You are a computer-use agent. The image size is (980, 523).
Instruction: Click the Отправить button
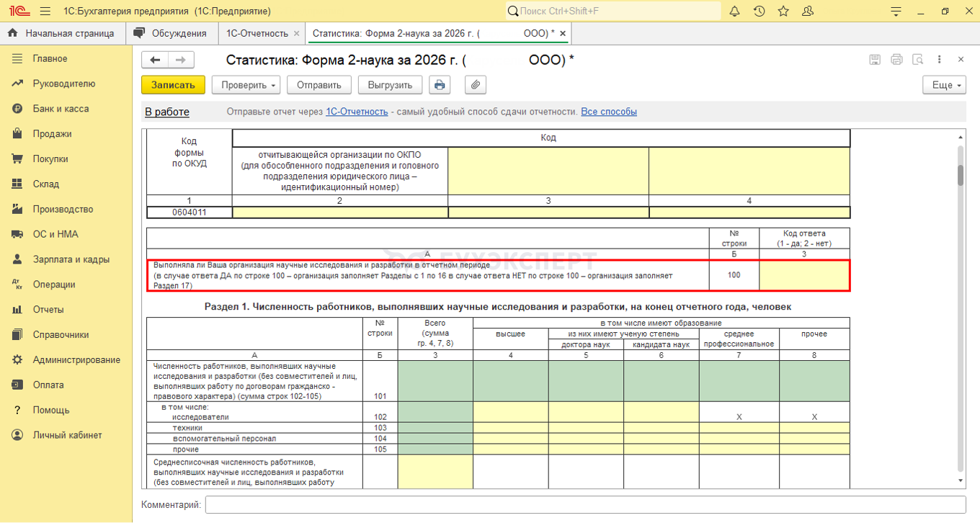319,85
